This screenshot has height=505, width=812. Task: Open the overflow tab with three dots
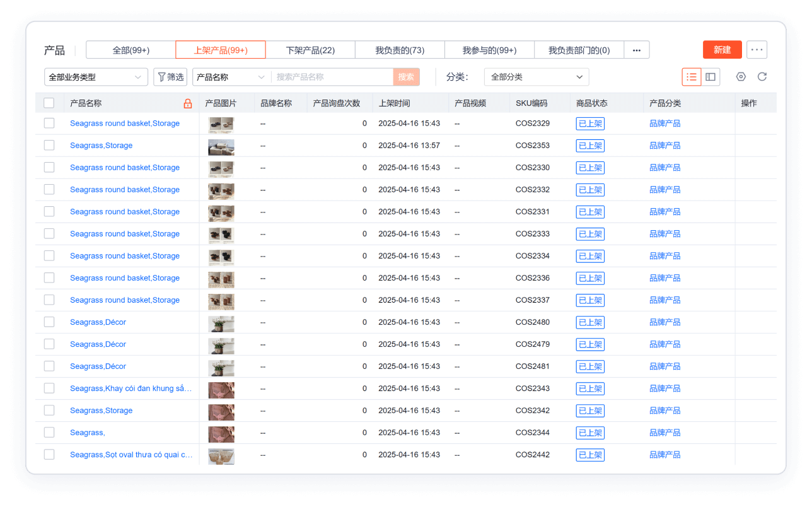pos(637,50)
